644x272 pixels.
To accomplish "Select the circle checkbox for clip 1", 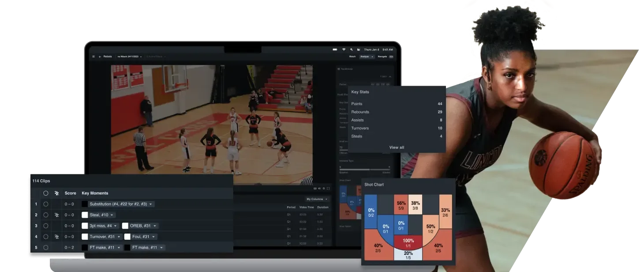I will (45, 204).
